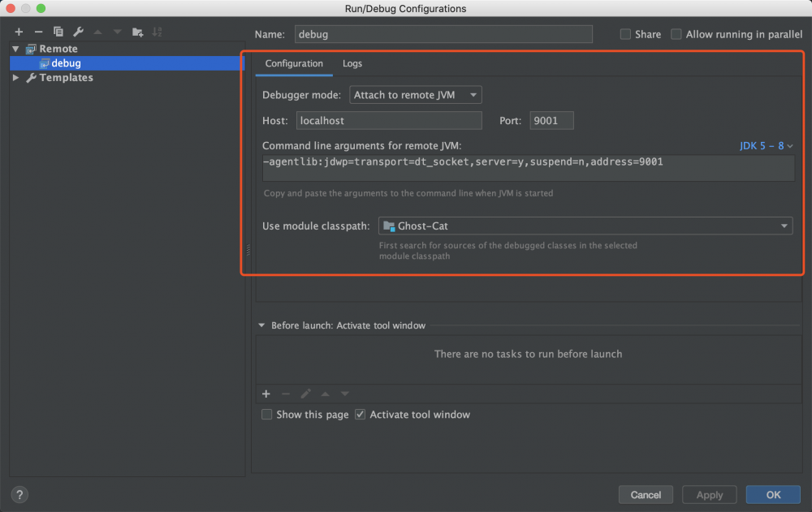Click the command line arguments text box
The width and height of the screenshot is (812, 512).
[x=529, y=168]
